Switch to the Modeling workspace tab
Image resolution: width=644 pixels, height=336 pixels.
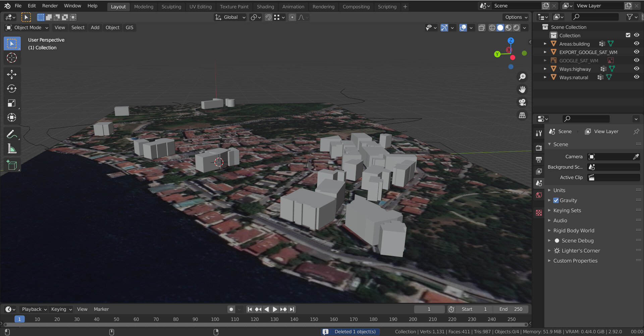pyautogui.click(x=144, y=7)
